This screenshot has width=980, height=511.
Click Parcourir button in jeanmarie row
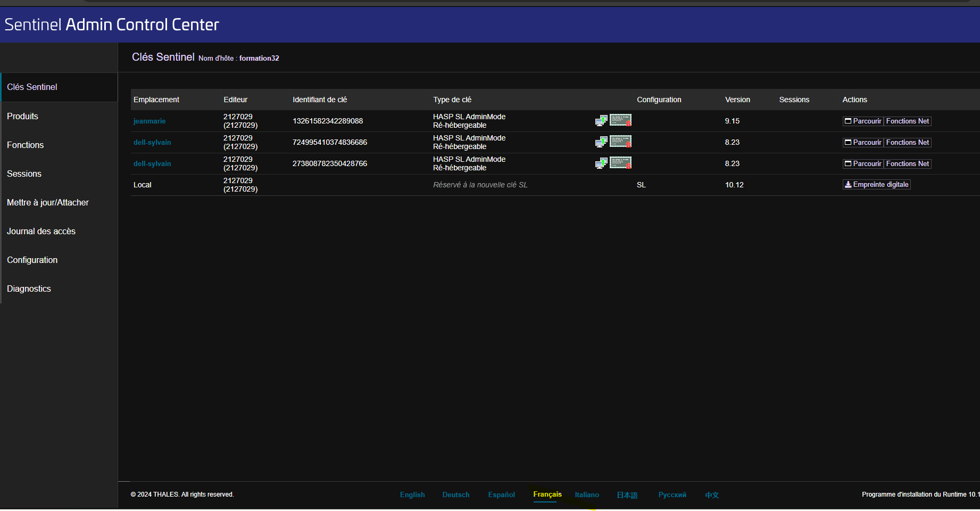[863, 121]
